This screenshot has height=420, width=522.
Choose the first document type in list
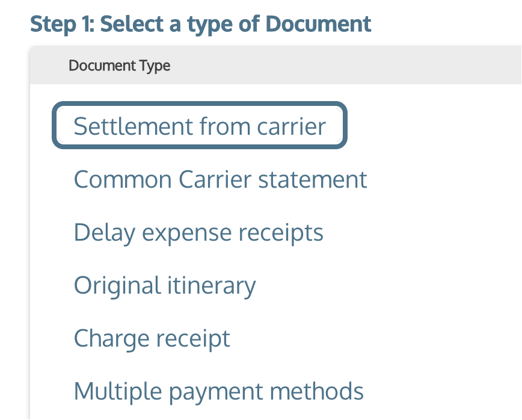point(199,126)
